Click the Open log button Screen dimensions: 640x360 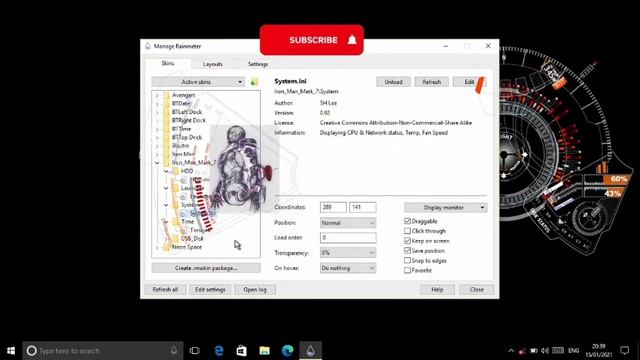[255, 289]
